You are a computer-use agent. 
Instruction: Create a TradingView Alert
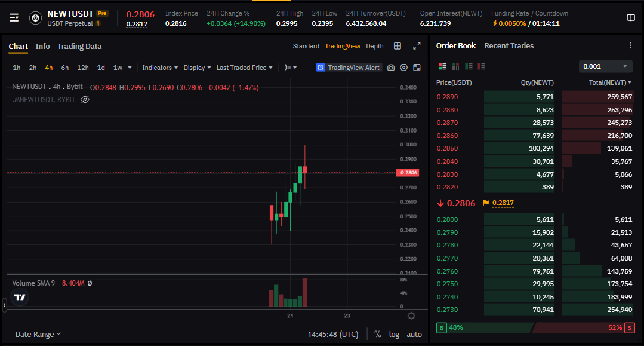click(x=348, y=68)
